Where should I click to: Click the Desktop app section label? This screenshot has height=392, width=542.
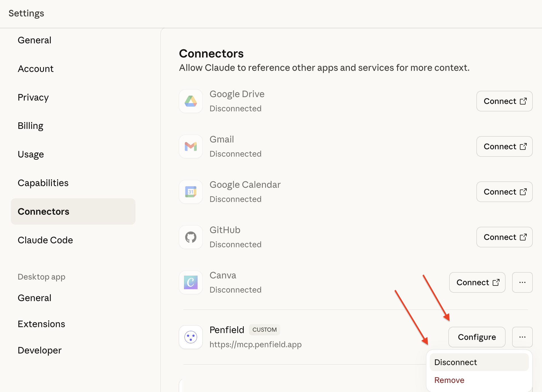click(42, 277)
